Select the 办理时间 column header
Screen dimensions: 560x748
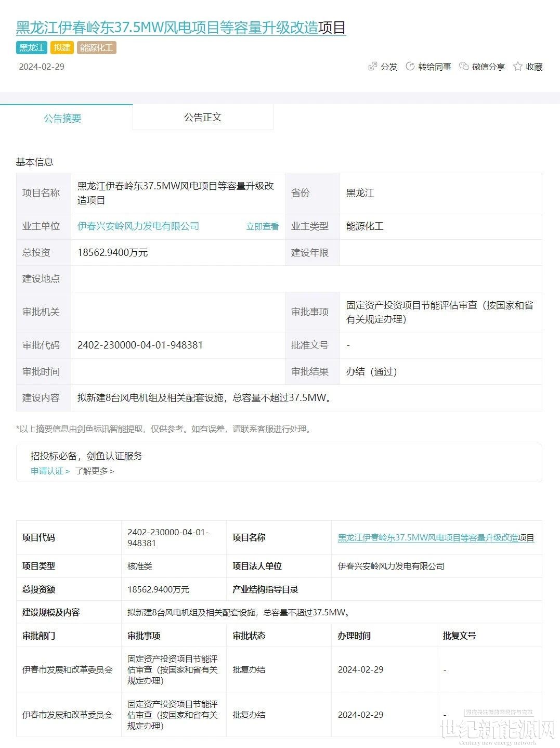click(354, 636)
